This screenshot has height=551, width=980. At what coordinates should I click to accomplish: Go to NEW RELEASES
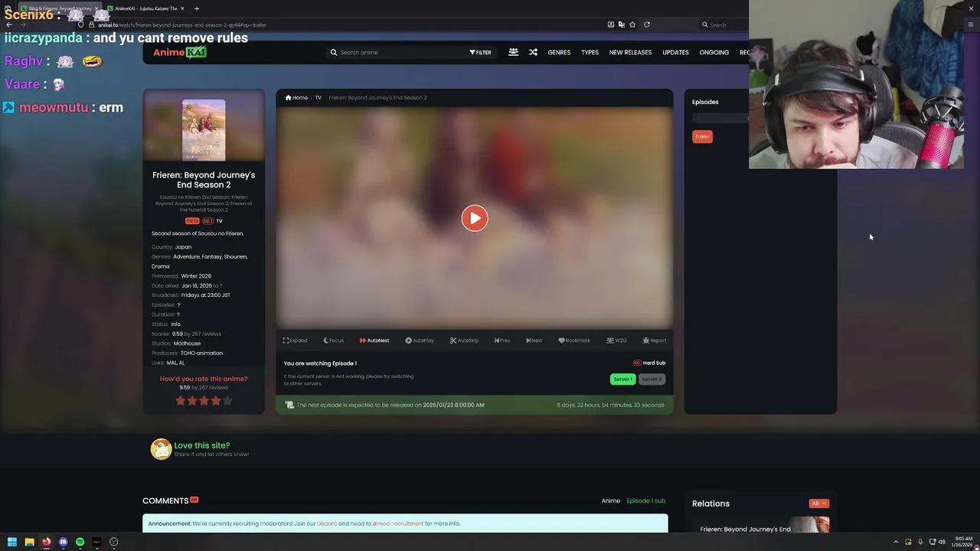click(x=630, y=53)
